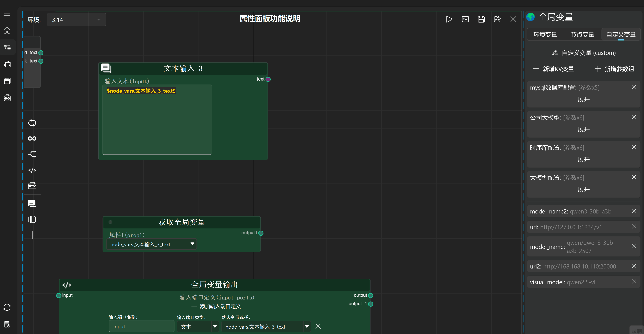
Task: Delete the url variable
Action: [x=634, y=227]
